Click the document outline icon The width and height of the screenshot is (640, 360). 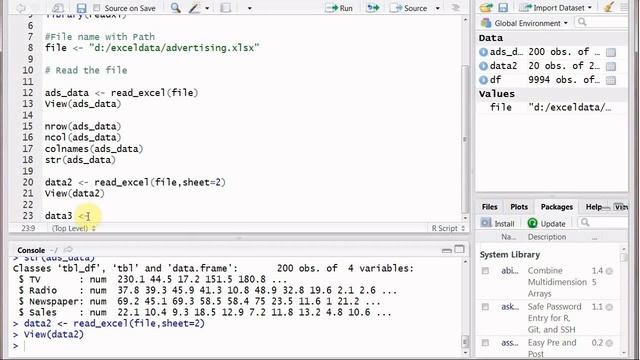point(456,8)
